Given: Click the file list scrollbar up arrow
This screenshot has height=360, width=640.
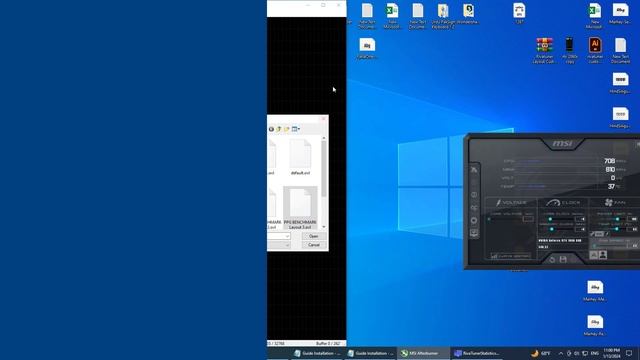Looking at the screenshot, I should tap(324, 138).
